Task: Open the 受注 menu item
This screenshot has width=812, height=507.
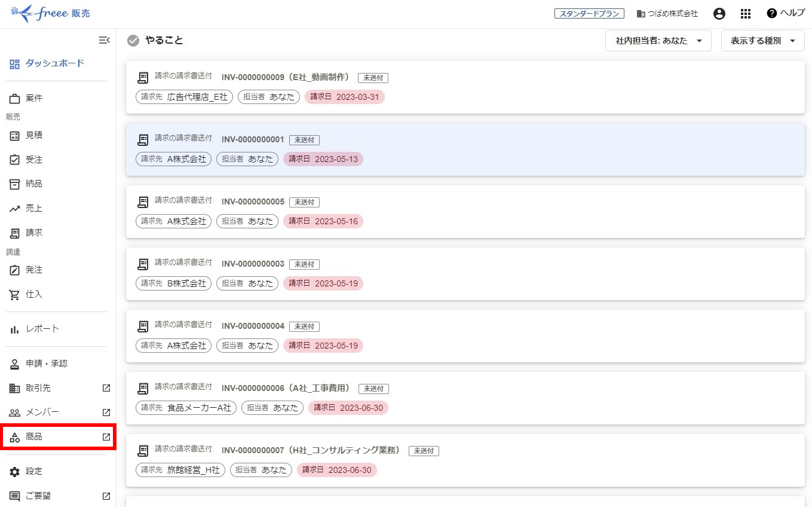Action: point(34,160)
